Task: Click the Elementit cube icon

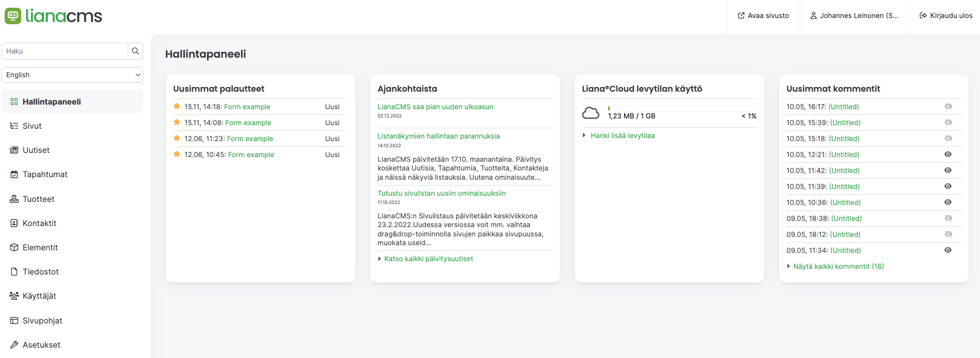Action: pos(14,247)
